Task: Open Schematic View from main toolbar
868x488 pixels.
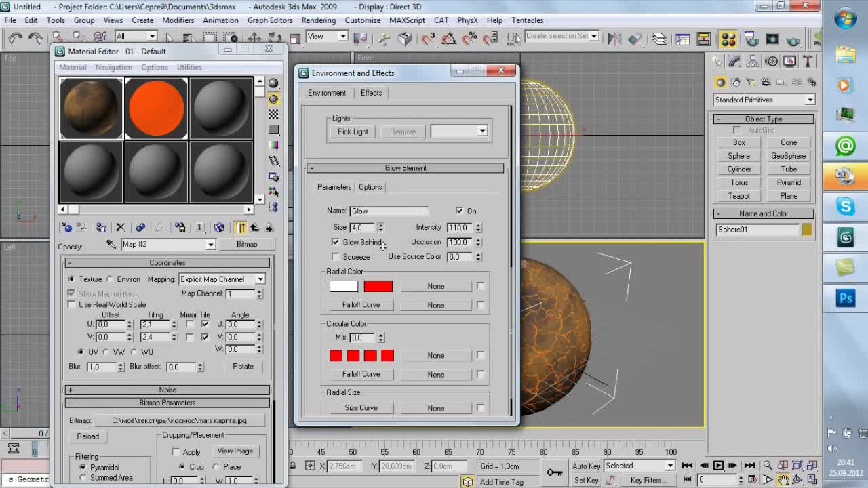Action: click(704, 39)
